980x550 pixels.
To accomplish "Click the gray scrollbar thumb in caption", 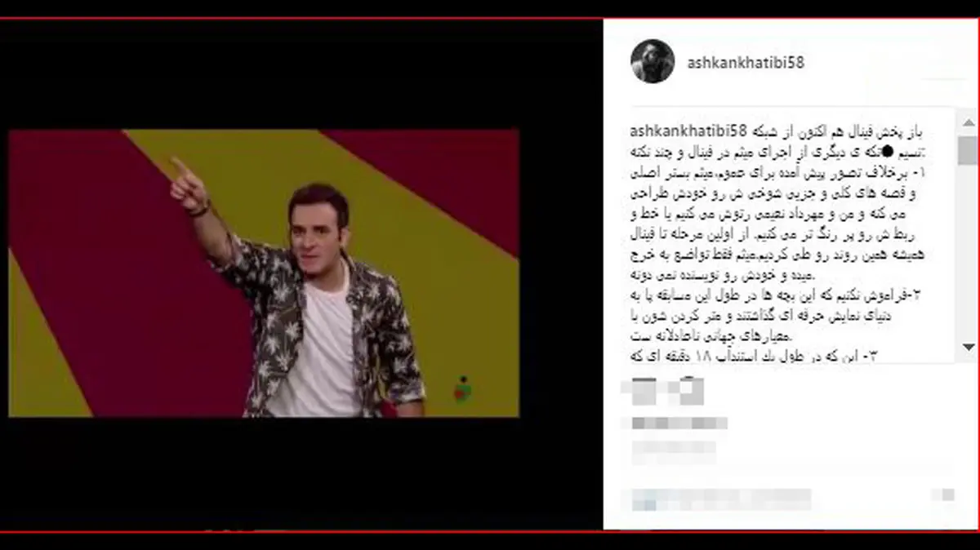I will tap(968, 151).
